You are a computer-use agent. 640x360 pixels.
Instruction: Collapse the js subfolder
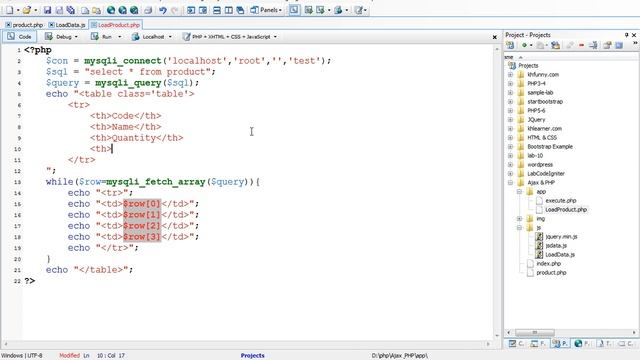[519, 227]
